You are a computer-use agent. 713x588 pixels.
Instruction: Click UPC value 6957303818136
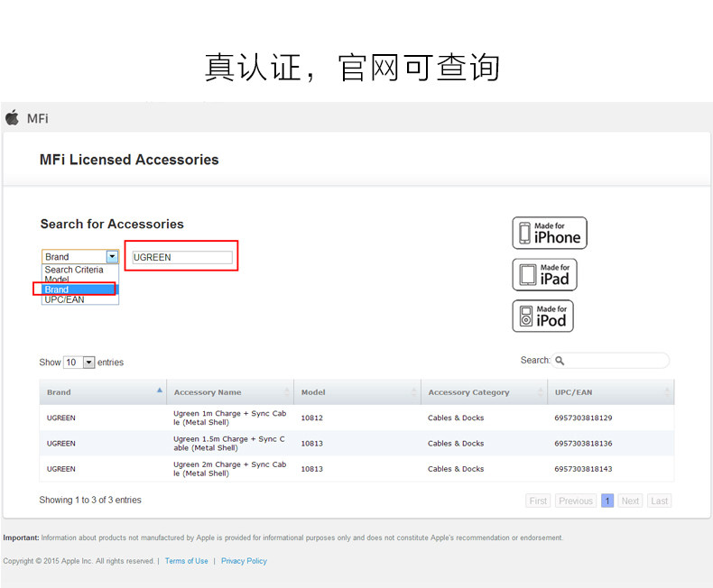(583, 443)
